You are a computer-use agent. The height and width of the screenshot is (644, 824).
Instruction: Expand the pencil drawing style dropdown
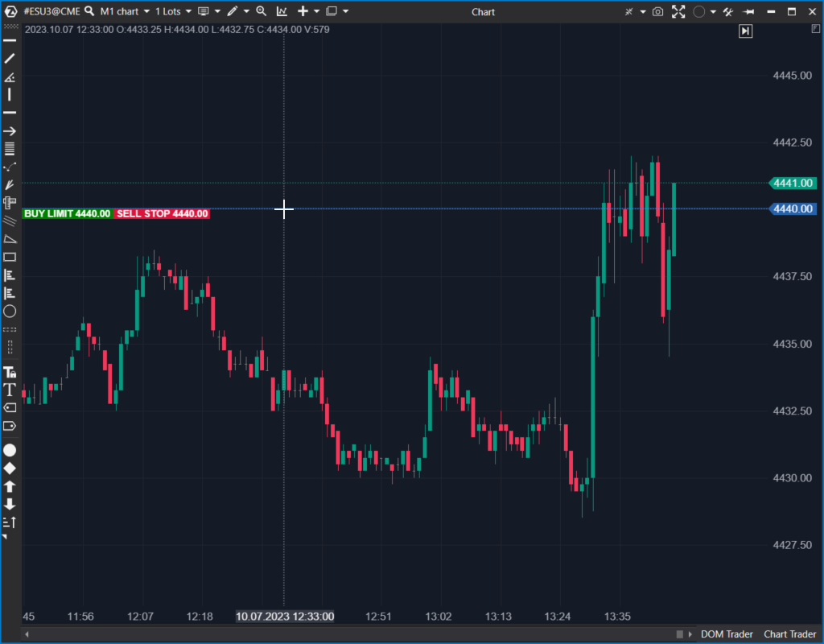pos(246,11)
